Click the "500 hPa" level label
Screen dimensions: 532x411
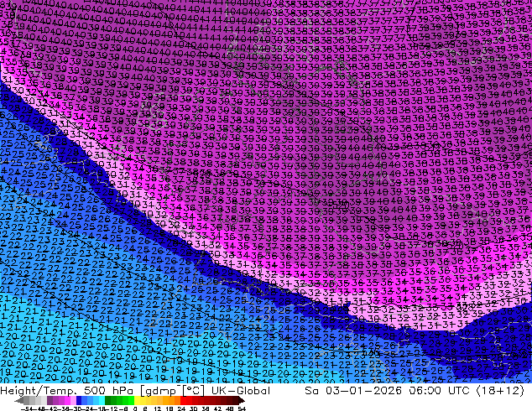pyautogui.click(x=108, y=391)
